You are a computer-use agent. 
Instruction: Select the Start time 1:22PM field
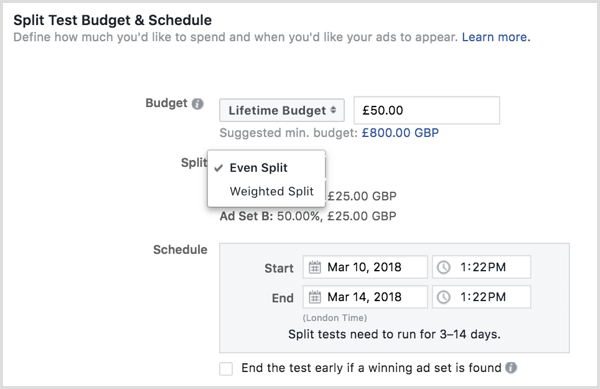(x=481, y=267)
